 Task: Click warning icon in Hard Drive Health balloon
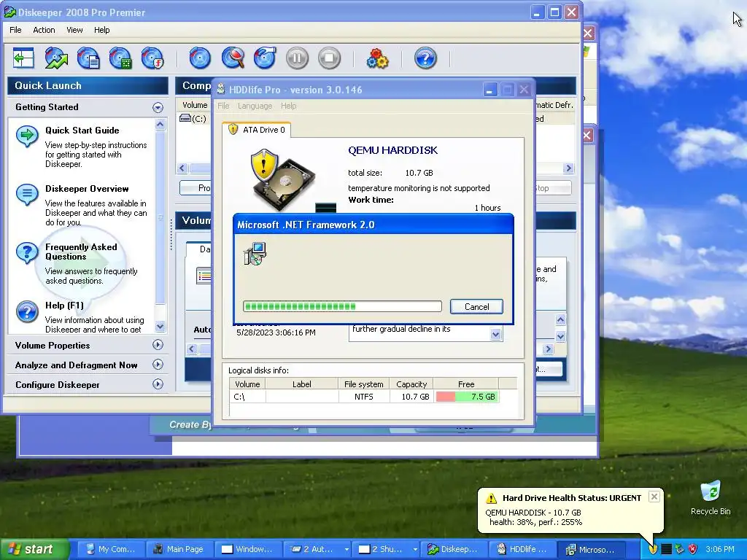pyautogui.click(x=491, y=498)
